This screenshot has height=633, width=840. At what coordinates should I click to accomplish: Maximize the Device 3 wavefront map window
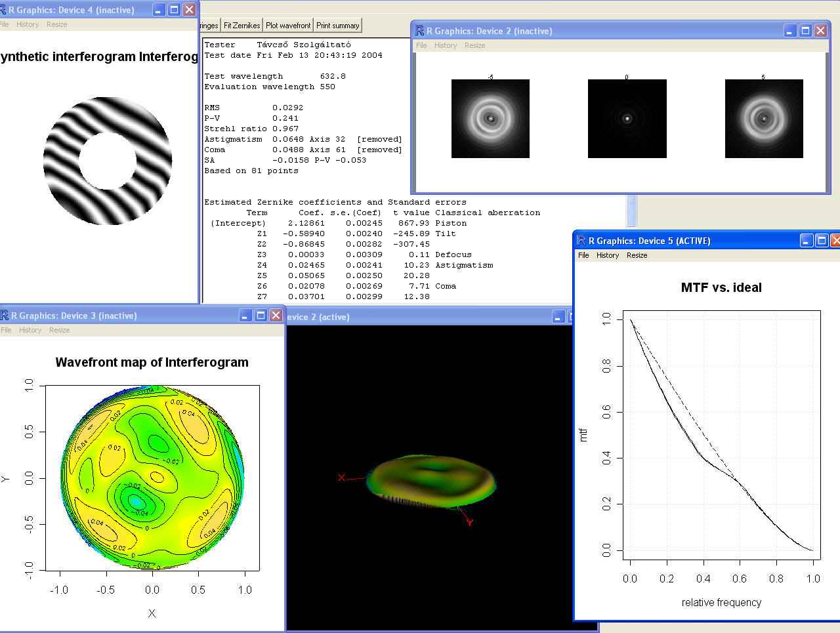pos(261,316)
